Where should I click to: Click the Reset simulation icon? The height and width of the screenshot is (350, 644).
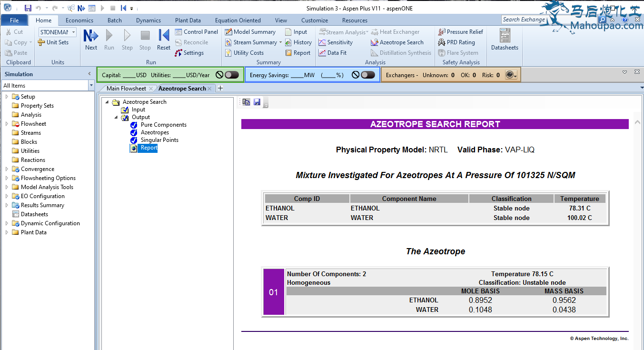coord(164,39)
